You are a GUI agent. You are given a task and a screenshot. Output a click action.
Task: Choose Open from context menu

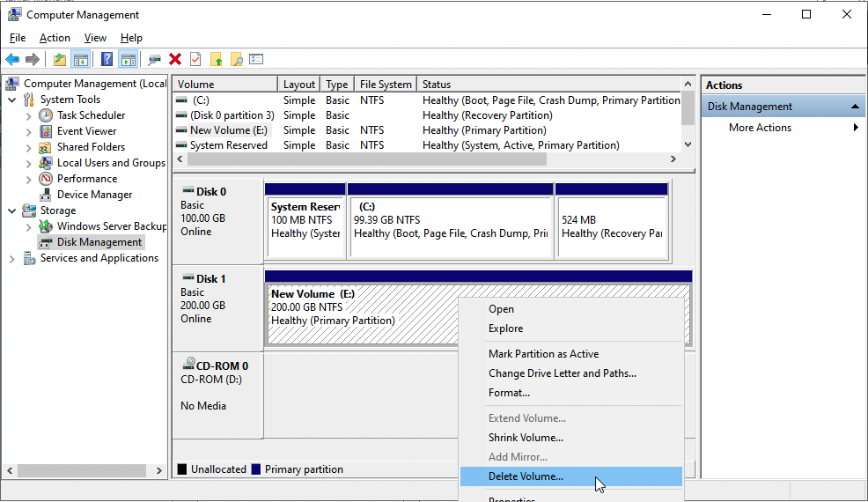pyautogui.click(x=571, y=309)
